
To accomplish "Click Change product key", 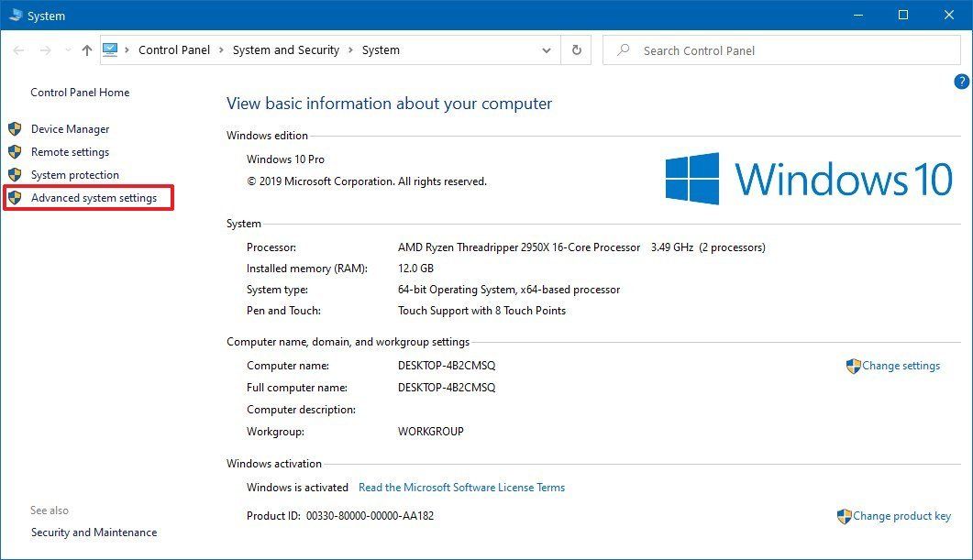I will tap(901, 516).
